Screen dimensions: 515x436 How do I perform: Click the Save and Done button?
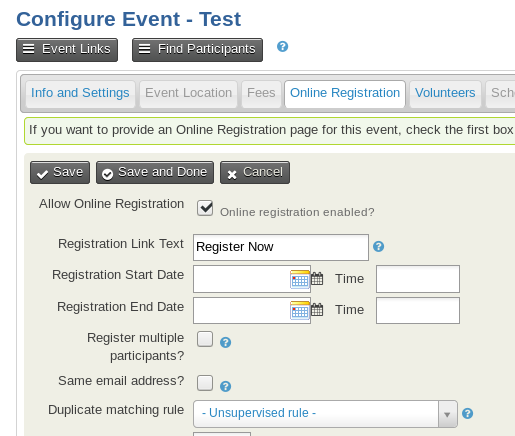coord(155,172)
